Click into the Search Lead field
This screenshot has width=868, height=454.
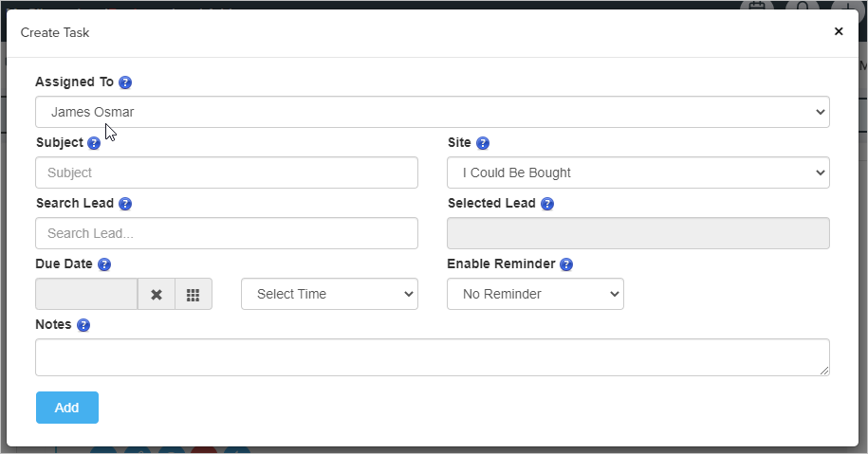pyautogui.click(x=227, y=233)
